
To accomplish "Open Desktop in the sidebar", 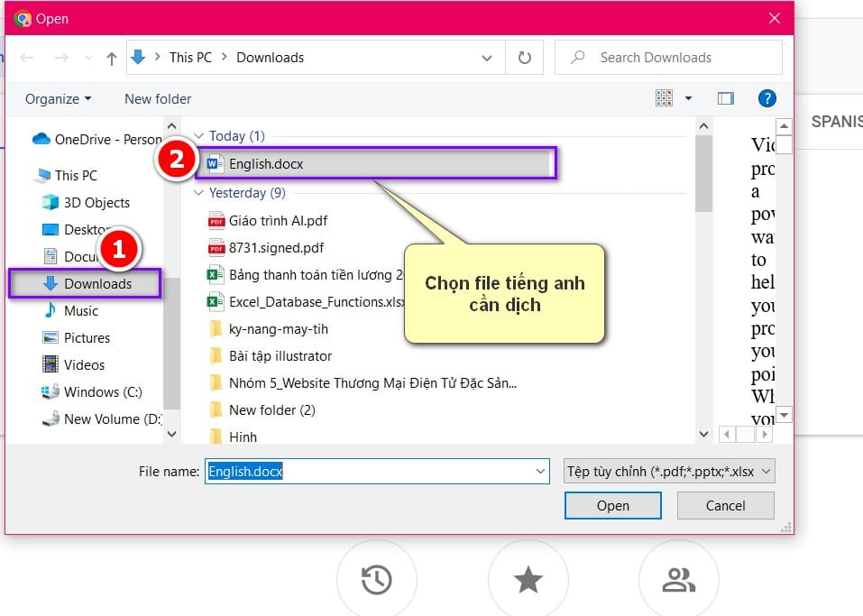I will click(77, 230).
